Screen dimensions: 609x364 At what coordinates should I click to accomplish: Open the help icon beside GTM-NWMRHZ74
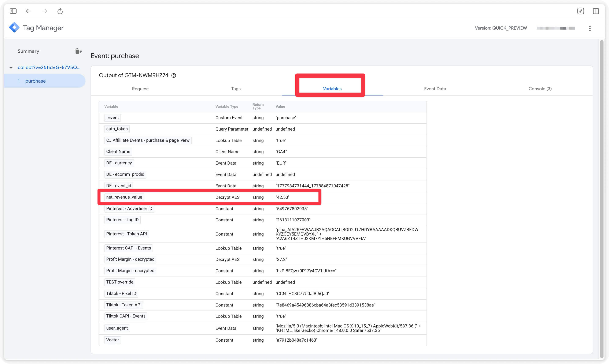[x=174, y=76]
